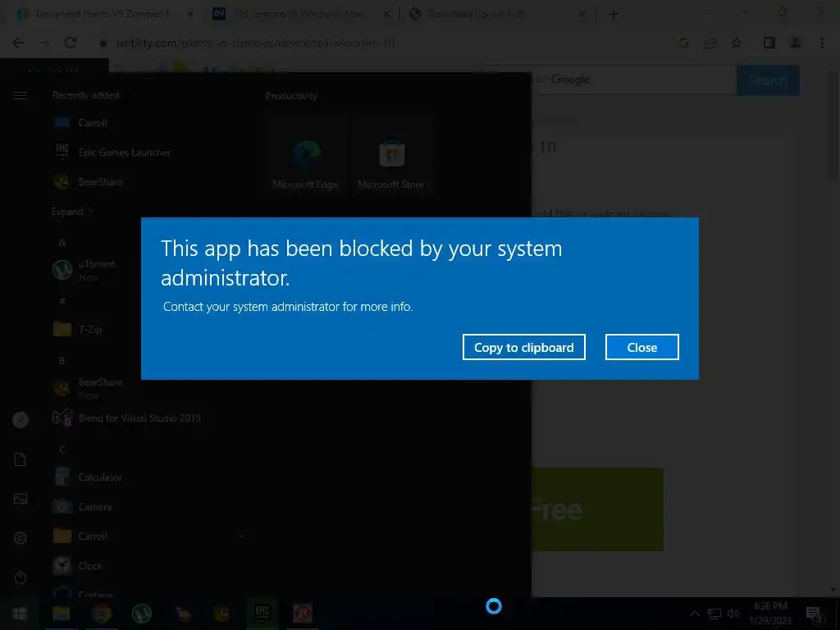Switch to Old versions of Windows tab
This screenshot has width=840, height=630.
301,14
